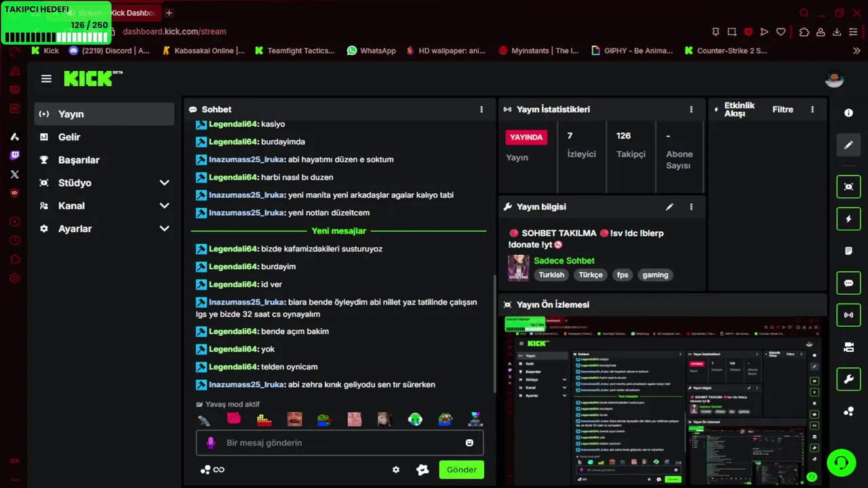Image resolution: width=868 pixels, height=488 pixels.
Task: Click the broadcast signal icon in the right toolbar
Action: [x=848, y=315]
